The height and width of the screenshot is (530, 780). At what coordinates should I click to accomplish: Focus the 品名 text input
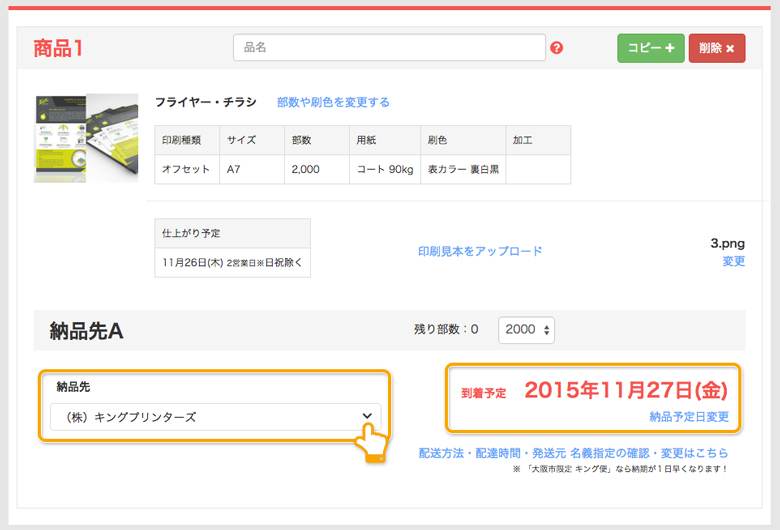[x=389, y=47]
